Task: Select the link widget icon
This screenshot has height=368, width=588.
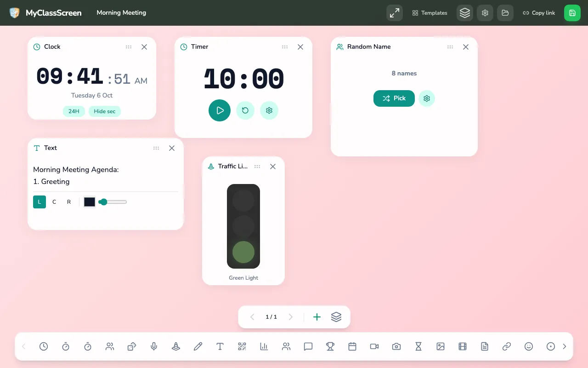Action: click(507, 346)
